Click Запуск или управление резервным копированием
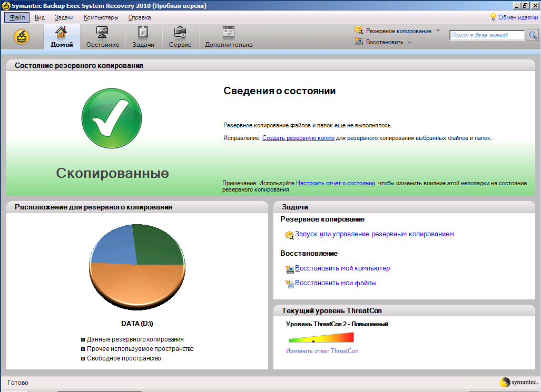The image size is (541, 392). [x=375, y=234]
